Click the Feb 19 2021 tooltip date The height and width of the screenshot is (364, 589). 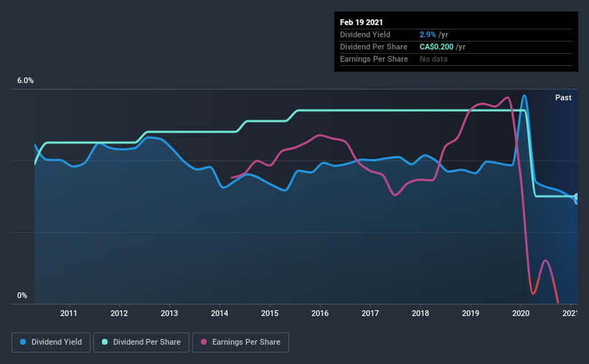click(x=362, y=22)
